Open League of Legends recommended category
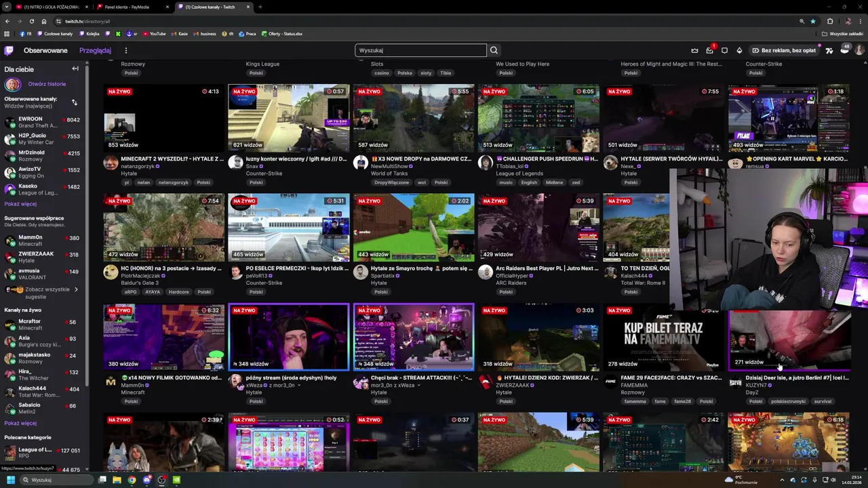 [43, 452]
